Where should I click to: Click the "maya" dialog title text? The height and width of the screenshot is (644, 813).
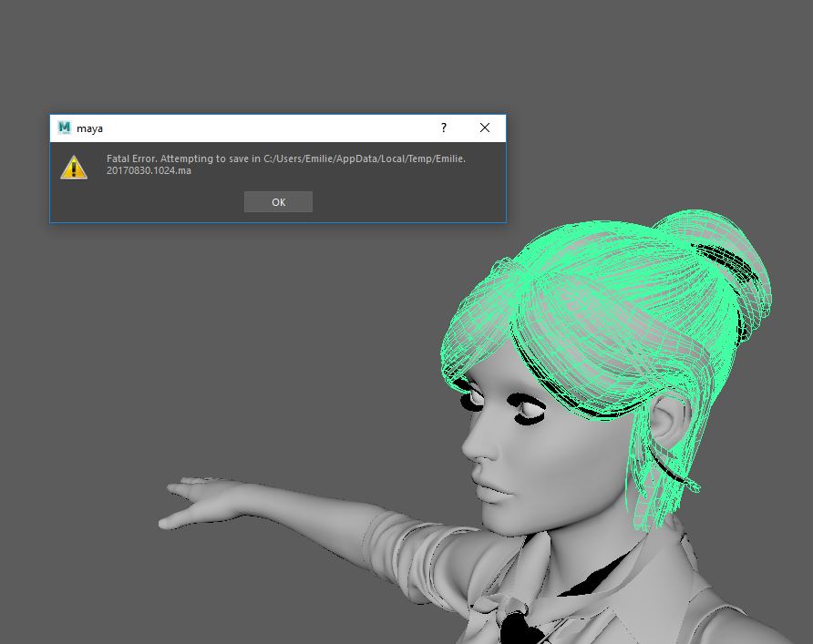pos(90,129)
